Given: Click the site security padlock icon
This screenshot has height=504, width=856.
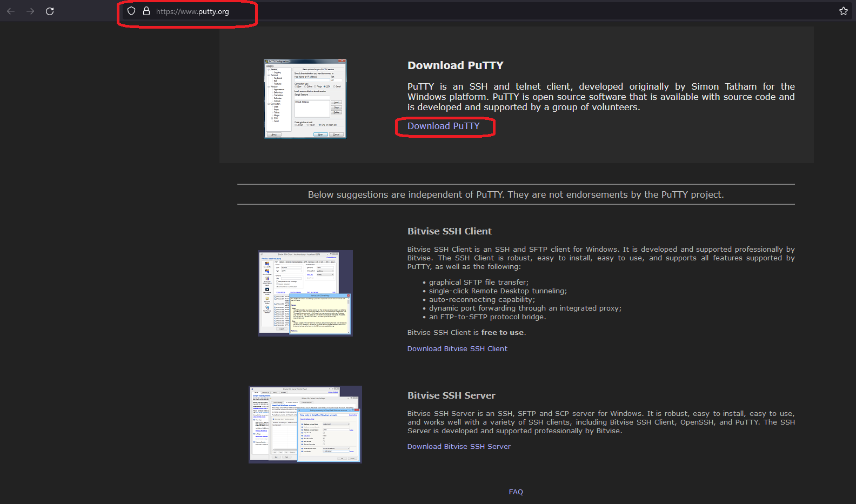Looking at the screenshot, I should coord(146,11).
